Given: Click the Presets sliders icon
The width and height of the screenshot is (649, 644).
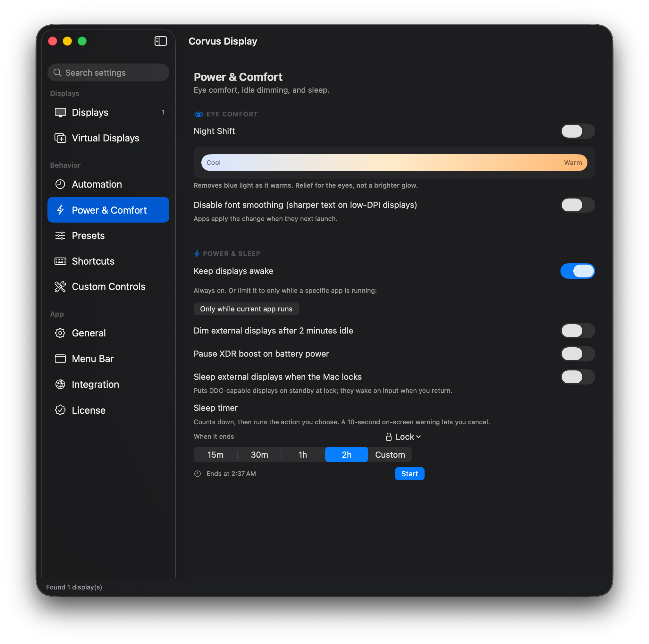Looking at the screenshot, I should [x=60, y=235].
